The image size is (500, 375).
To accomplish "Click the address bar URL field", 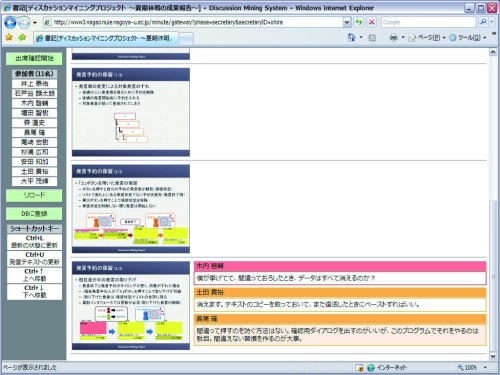I will pyautogui.click(x=193, y=22).
